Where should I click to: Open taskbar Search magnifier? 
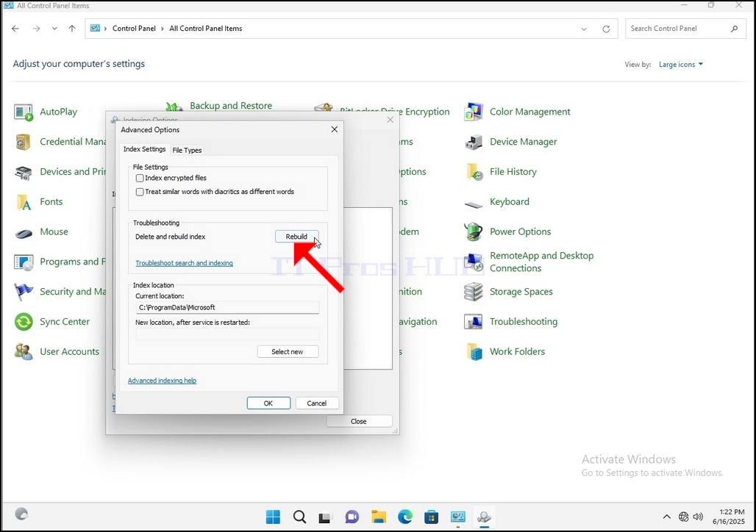(299, 517)
